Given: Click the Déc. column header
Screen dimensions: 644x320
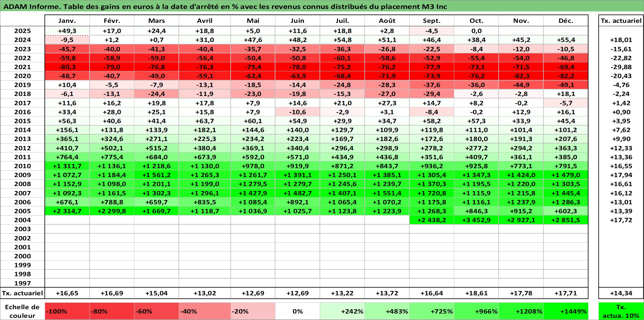Looking at the screenshot, I should coord(566,21).
